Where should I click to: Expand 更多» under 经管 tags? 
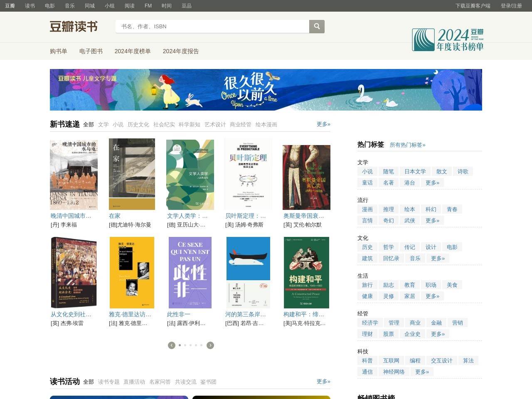[438, 334]
